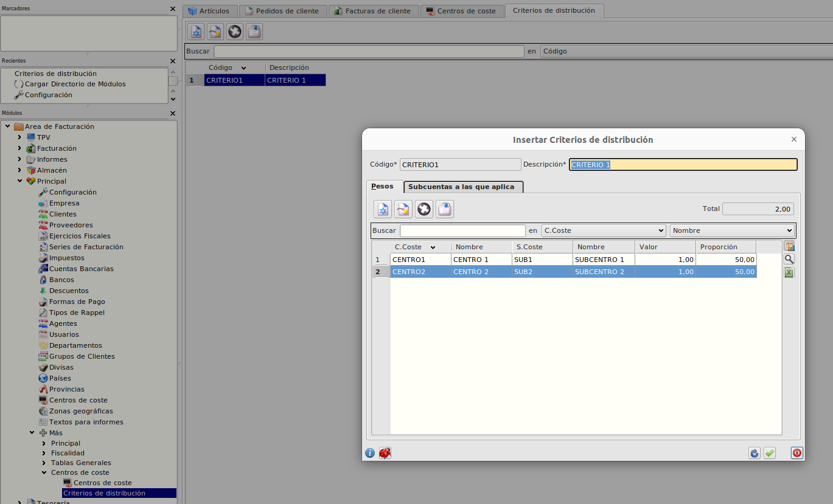Click the red bug icon in dialog
Image resolution: width=833 pixels, height=504 pixels.
tap(385, 453)
